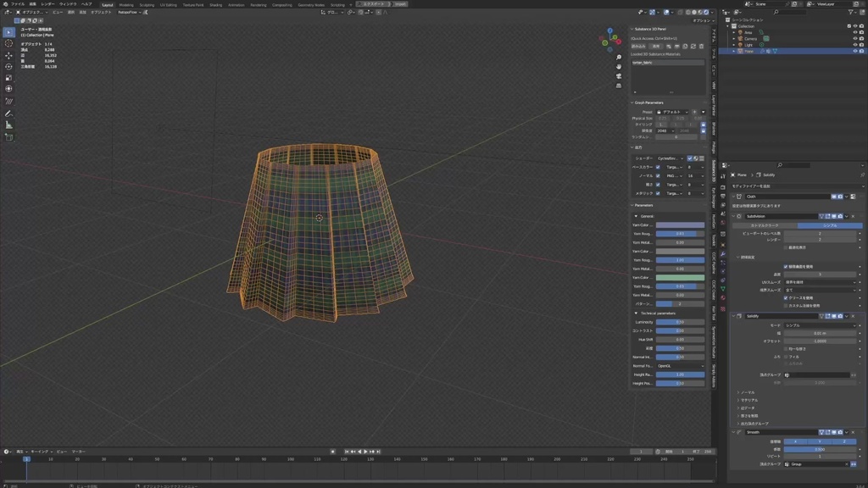
Task: Hide the Plane object in viewport
Action: (854, 51)
